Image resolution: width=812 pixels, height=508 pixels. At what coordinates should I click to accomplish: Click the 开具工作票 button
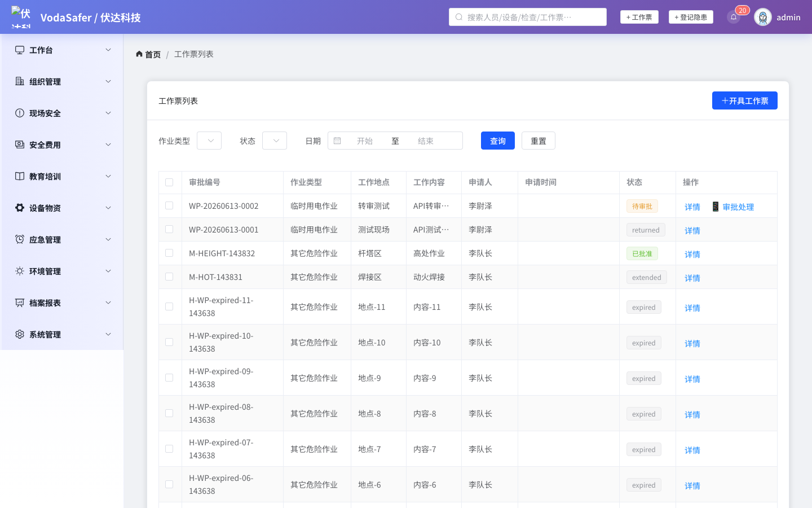745,100
